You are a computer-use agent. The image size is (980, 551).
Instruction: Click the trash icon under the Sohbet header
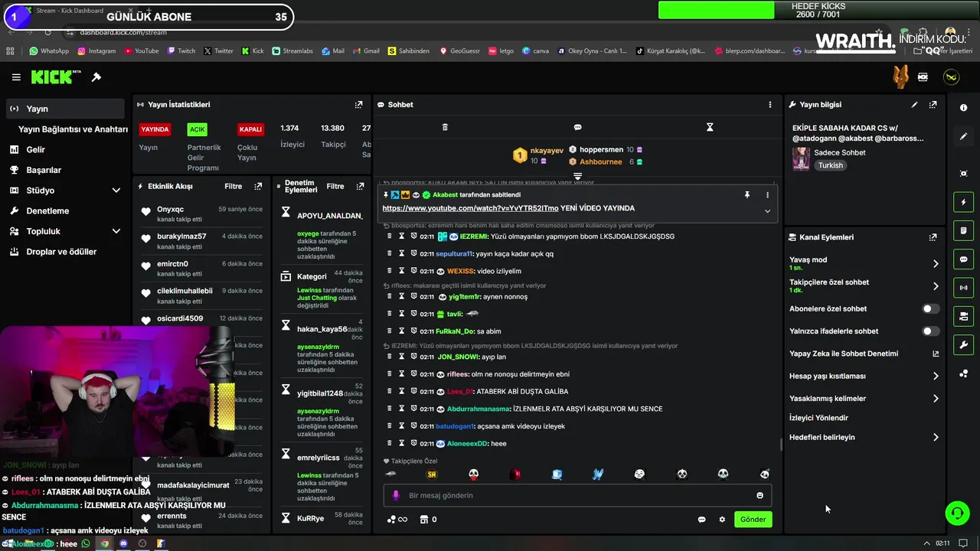445,127
